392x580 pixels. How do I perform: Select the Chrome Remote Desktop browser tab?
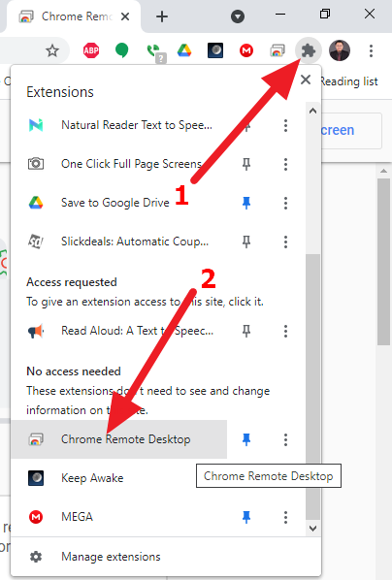[x=74, y=16]
